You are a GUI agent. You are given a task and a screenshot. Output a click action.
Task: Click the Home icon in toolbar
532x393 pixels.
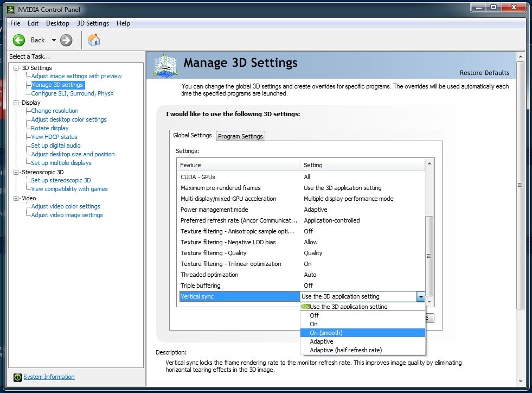94,40
